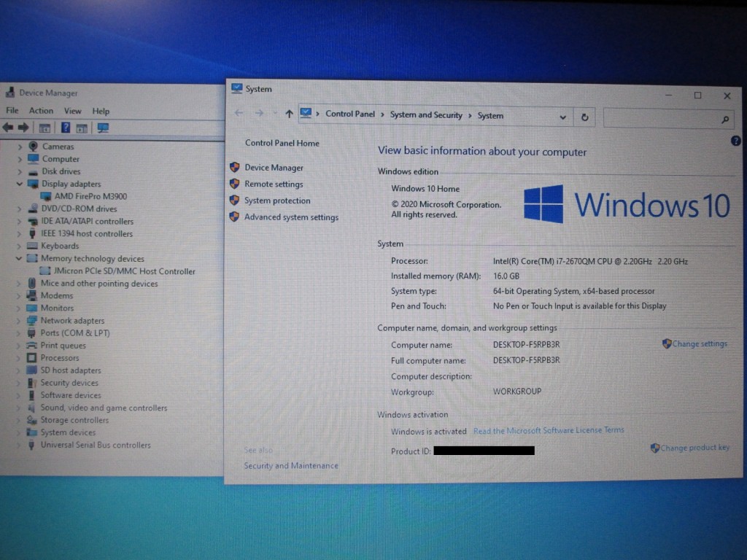Click the AMD FirePro M3900 adapter icon
747x560 pixels.
[46, 196]
